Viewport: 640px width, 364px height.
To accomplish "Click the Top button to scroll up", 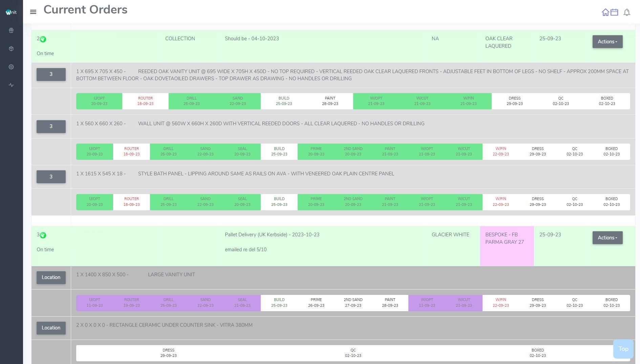I will pos(623,349).
